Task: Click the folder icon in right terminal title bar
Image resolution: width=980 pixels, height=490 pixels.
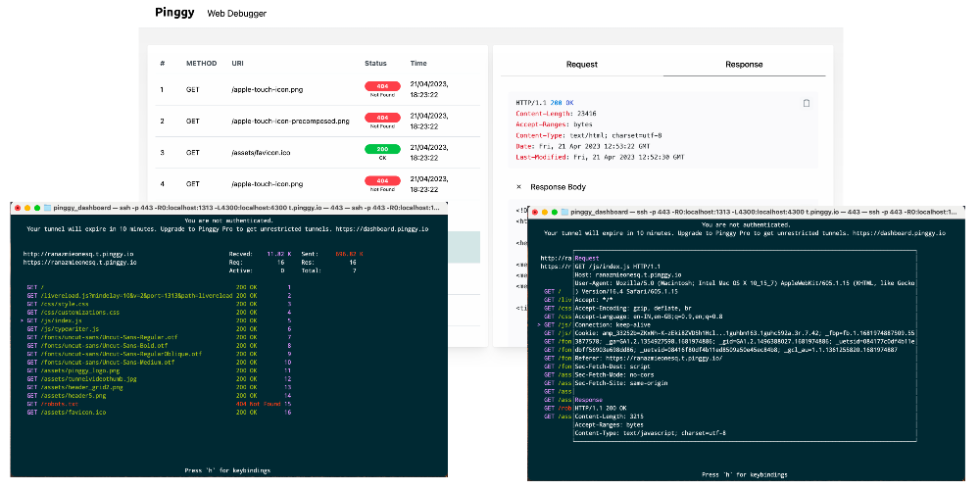Action: 565,213
